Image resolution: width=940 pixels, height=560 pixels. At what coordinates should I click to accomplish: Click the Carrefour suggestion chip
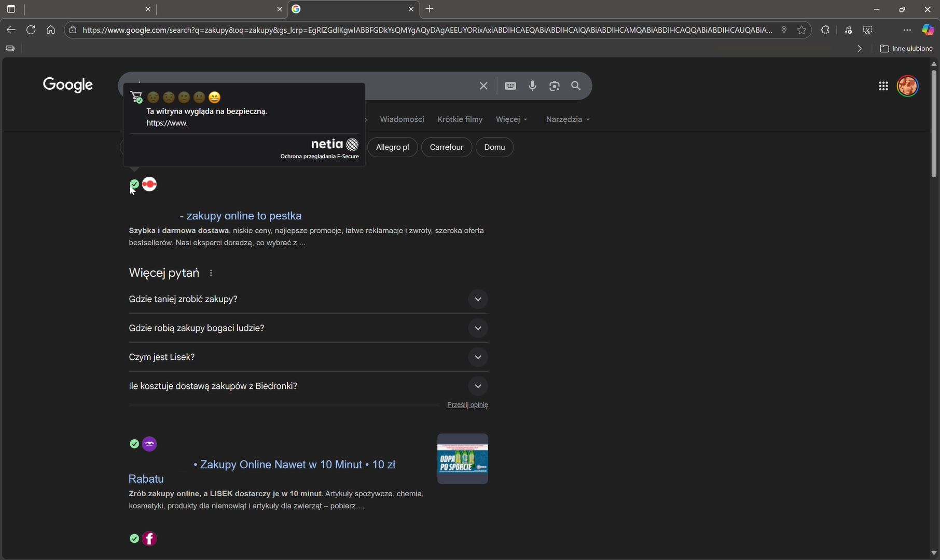(x=446, y=147)
